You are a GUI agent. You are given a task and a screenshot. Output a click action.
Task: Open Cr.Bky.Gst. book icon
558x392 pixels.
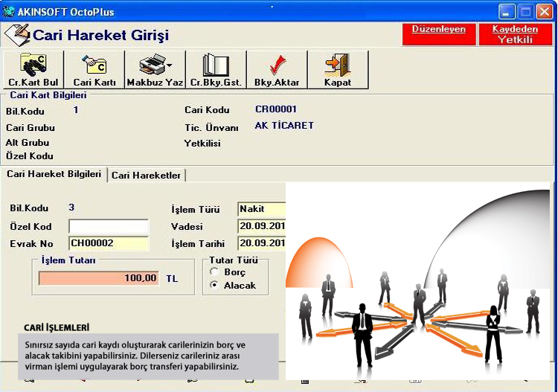click(x=216, y=65)
